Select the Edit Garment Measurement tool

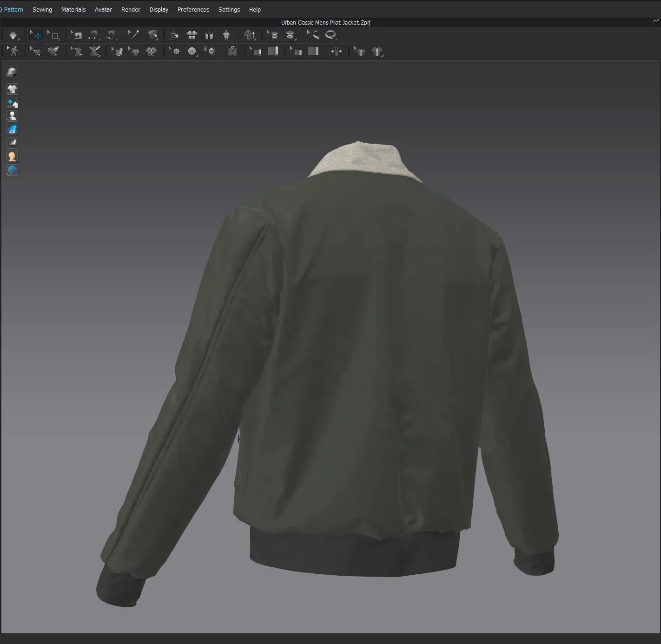pyautogui.click(x=313, y=35)
